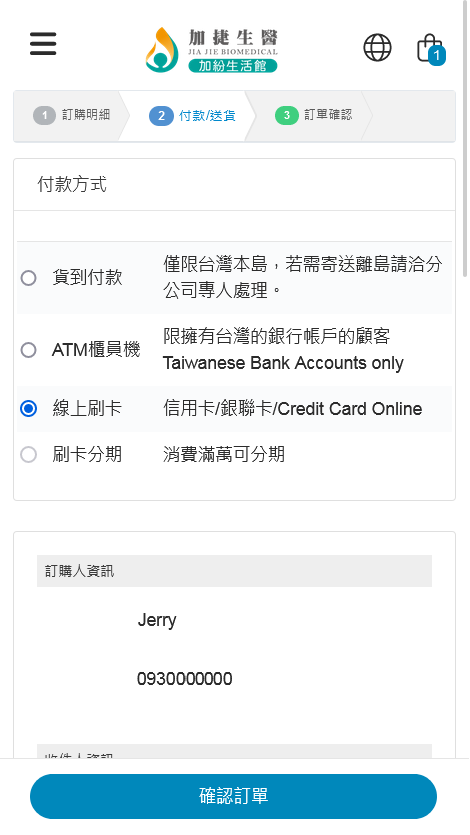470x835 pixels.
Task: Select 刷卡分期 installment payment radio
Action: pyautogui.click(x=28, y=454)
